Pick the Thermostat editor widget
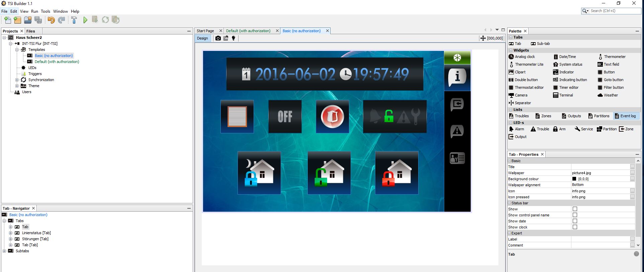The height and width of the screenshot is (272, 644). tap(529, 87)
